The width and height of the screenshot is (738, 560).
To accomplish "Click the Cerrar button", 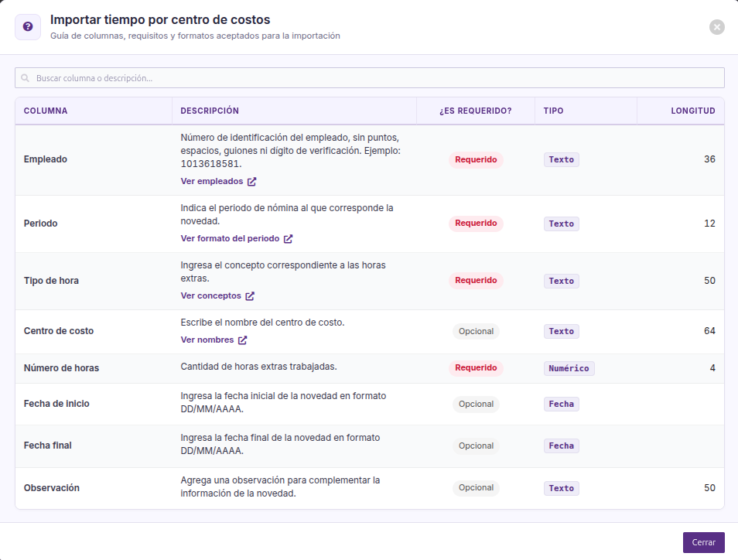I will tap(704, 542).
